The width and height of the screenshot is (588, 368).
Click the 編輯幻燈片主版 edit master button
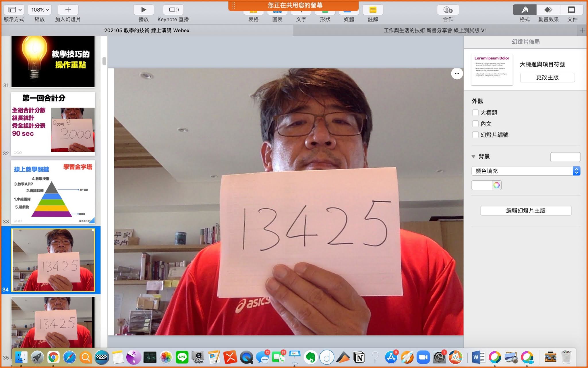tap(525, 210)
